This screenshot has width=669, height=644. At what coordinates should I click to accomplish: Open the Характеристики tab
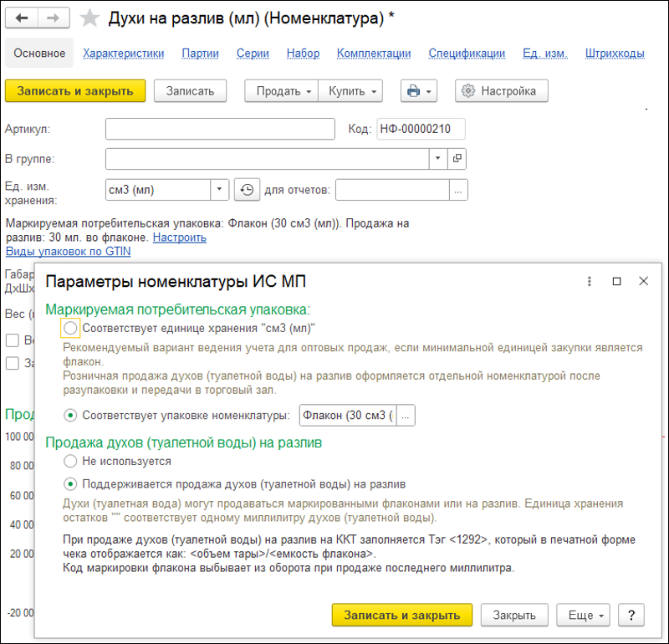click(123, 54)
